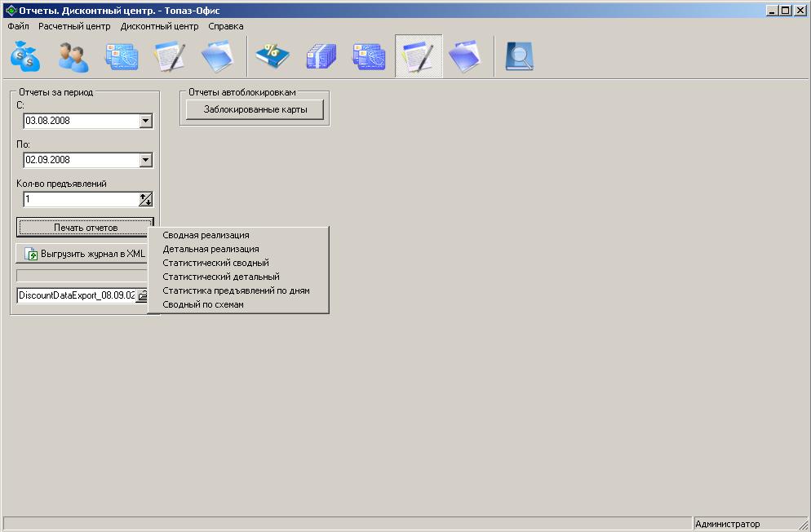Image resolution: width=811 pixels, height=532 pixels.
Task: Expand the С: start date dropdown
Action: (146, 121)
